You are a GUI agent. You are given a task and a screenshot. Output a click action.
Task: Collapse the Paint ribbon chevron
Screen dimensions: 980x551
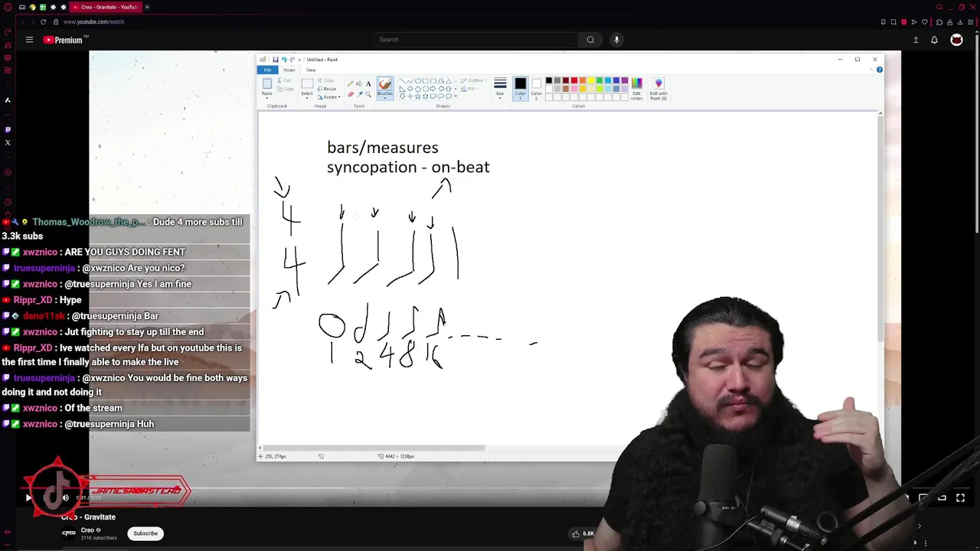pos(871,70)
